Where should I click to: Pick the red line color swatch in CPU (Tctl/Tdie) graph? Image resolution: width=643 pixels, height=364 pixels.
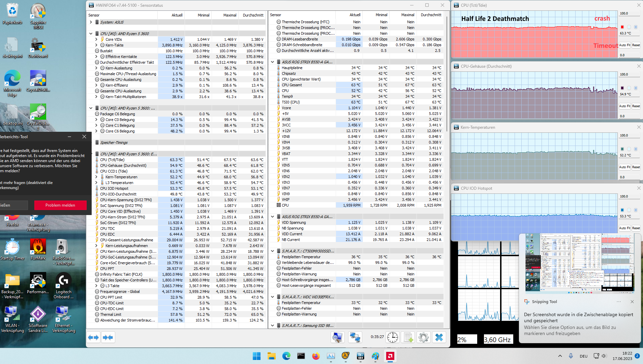click(622, 27)
